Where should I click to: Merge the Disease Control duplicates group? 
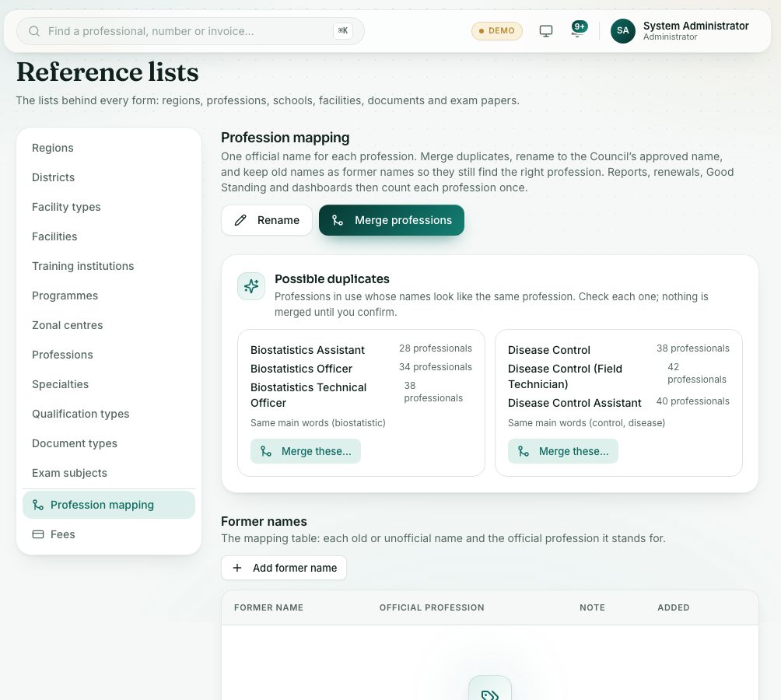563,452
